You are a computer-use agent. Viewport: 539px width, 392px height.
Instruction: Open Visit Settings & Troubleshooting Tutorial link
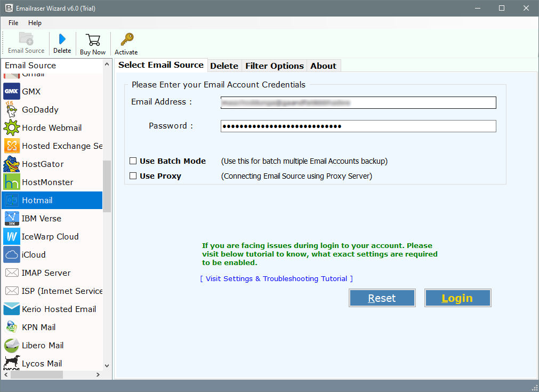[276, 278]
